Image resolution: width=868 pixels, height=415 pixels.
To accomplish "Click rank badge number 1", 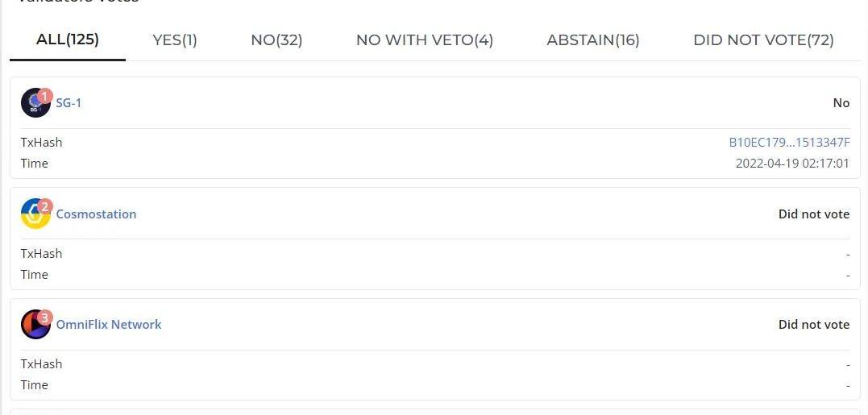I will pos(45,96).
